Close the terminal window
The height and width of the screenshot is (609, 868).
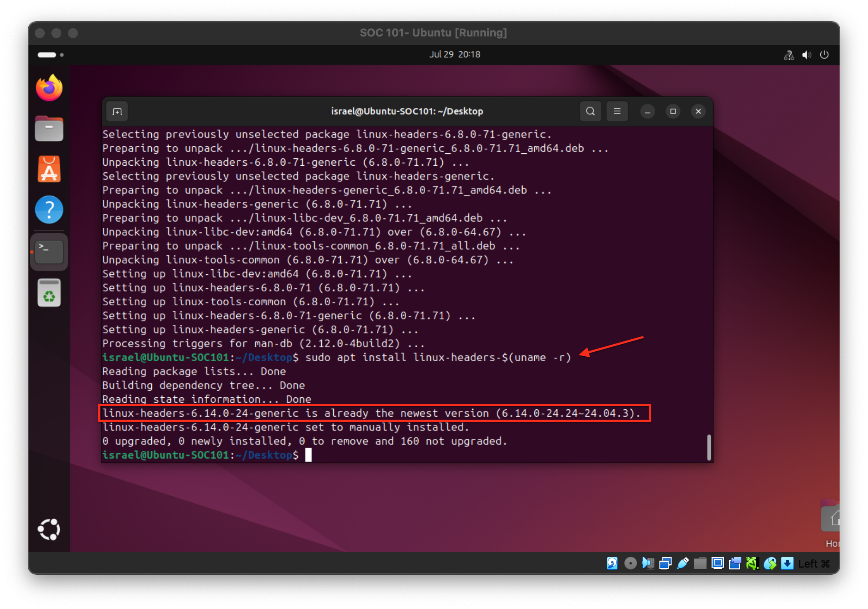698,111
